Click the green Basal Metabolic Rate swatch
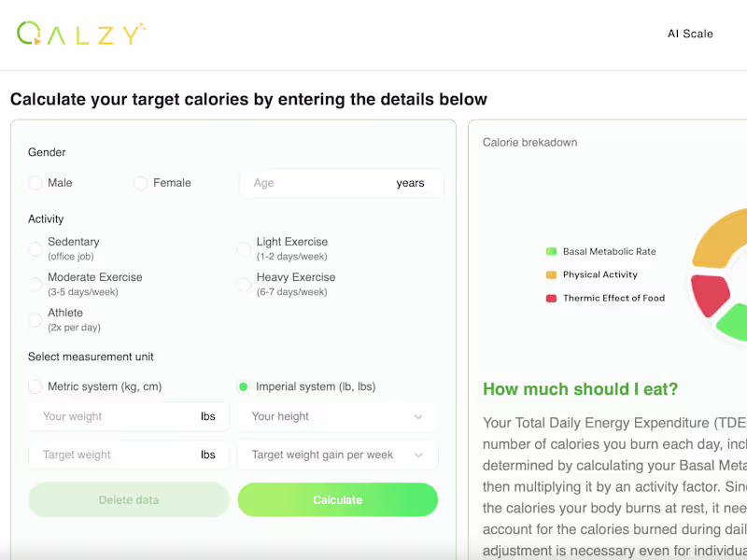The image size is (747, 560). click(551, 251)
